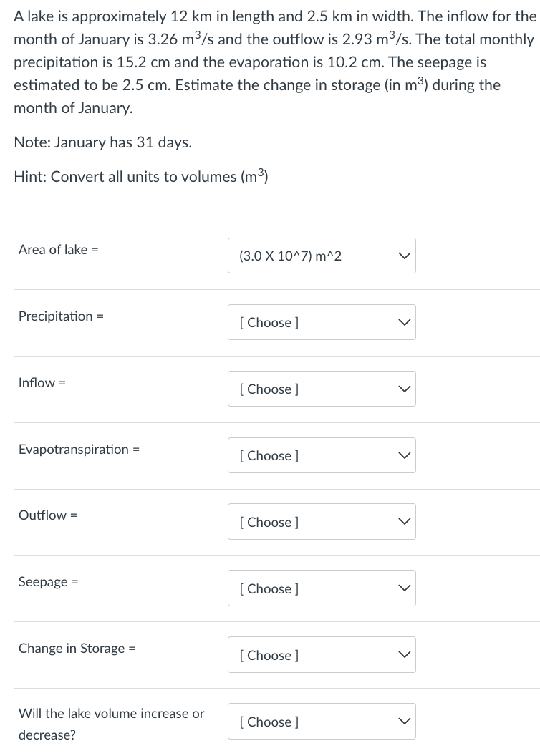
Task: Click the chevron arrow beside (3.0 X 10^7) m^2
Action: 405,256
